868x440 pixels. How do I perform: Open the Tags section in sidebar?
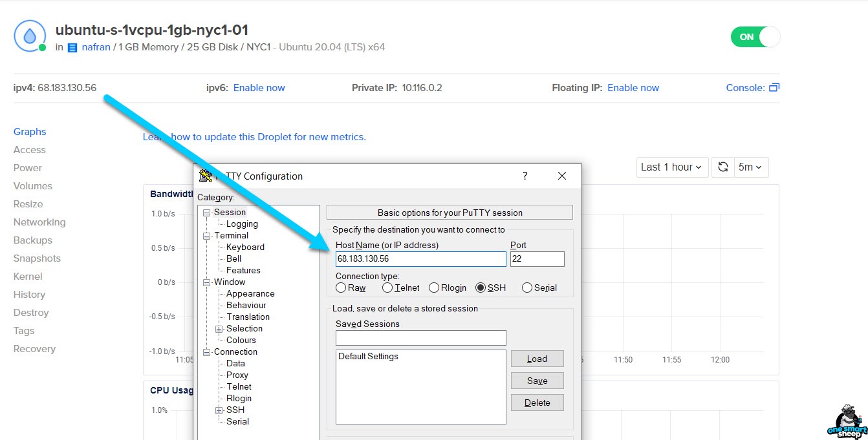[24, 331]
